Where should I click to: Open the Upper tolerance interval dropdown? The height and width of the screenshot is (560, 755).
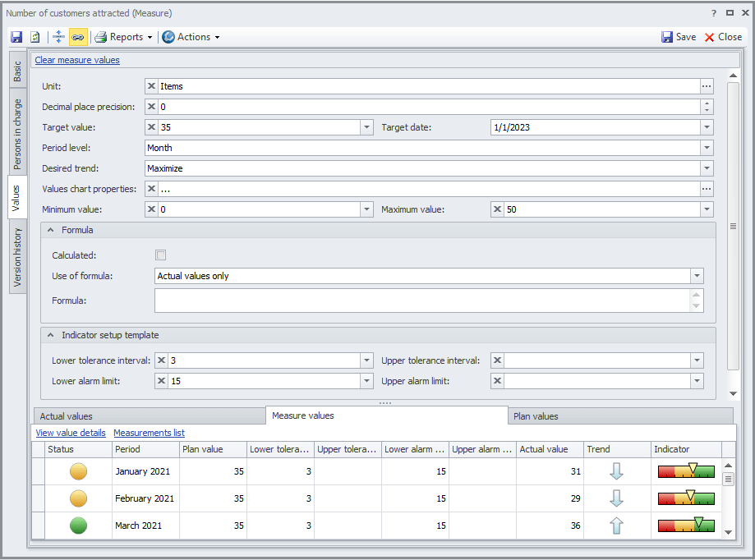pyautogui.click(x=697, y=360)
